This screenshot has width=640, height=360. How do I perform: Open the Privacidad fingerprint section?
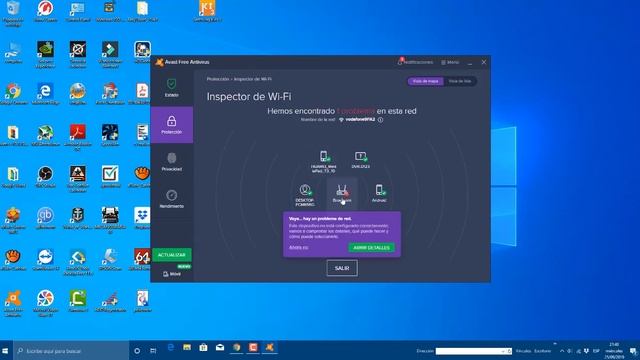171,162
